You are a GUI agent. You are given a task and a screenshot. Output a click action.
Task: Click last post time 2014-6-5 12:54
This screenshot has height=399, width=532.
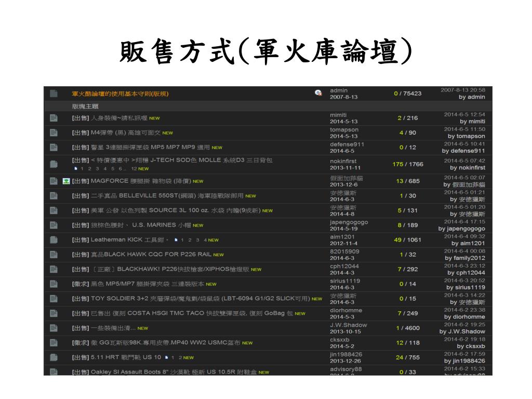[x=464, y=114]
